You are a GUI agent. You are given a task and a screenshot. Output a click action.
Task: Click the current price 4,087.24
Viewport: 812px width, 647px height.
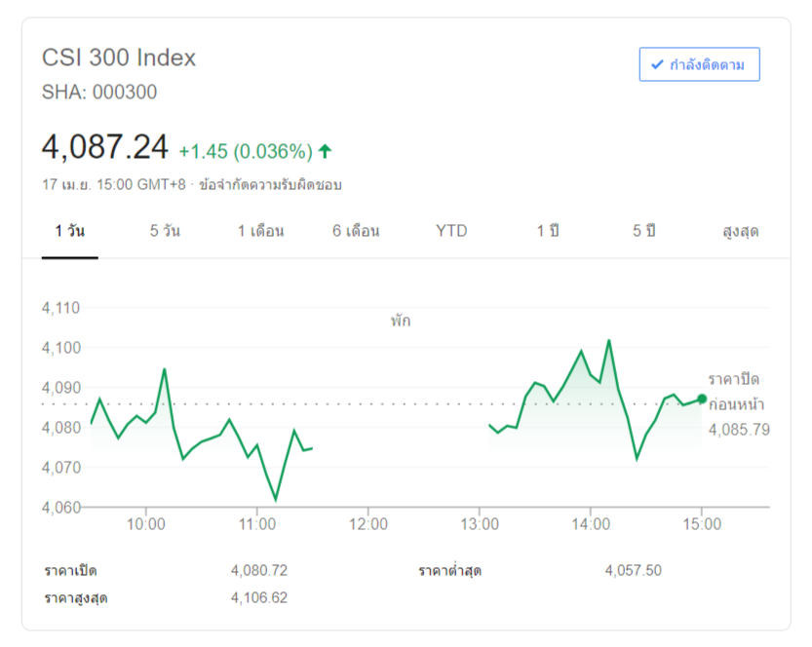pos(105,147)
